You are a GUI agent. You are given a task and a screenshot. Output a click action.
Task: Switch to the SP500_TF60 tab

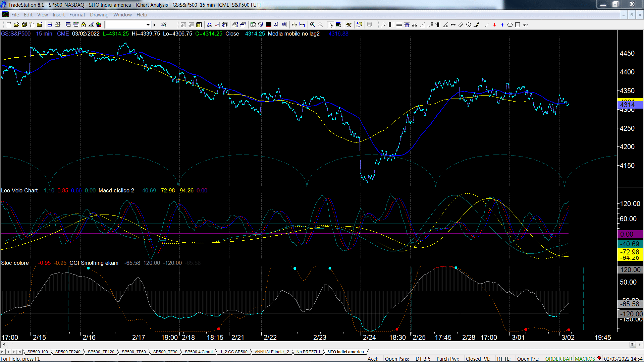133,352
